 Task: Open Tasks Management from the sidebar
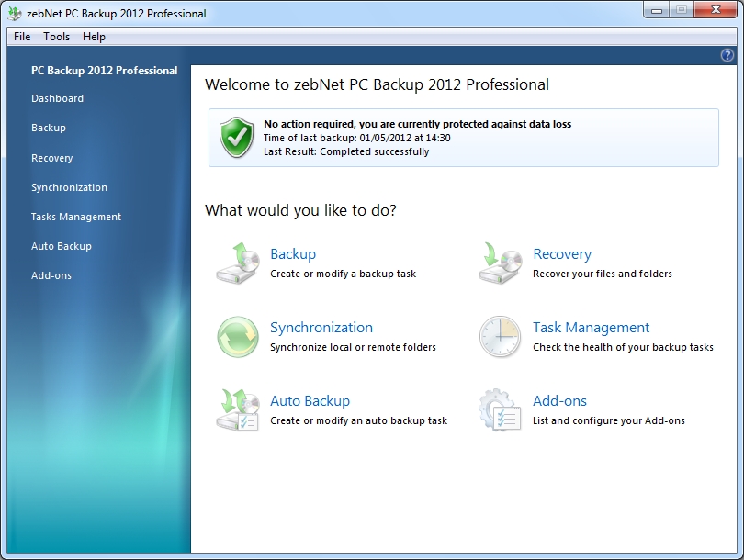[x=76, y=217]
